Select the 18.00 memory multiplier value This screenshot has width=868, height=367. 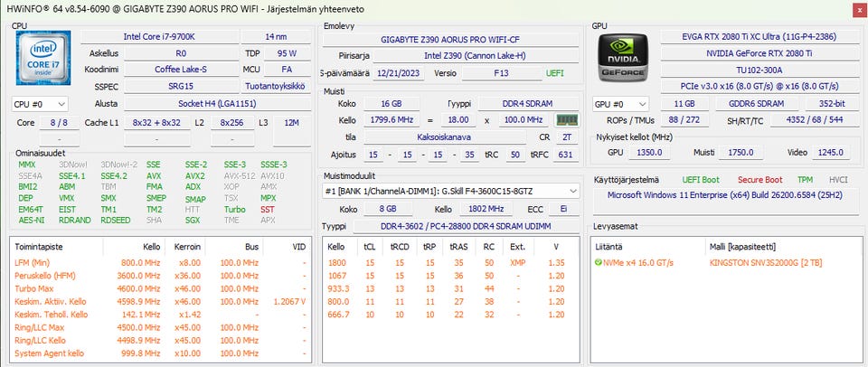click(x=458, y=120)
